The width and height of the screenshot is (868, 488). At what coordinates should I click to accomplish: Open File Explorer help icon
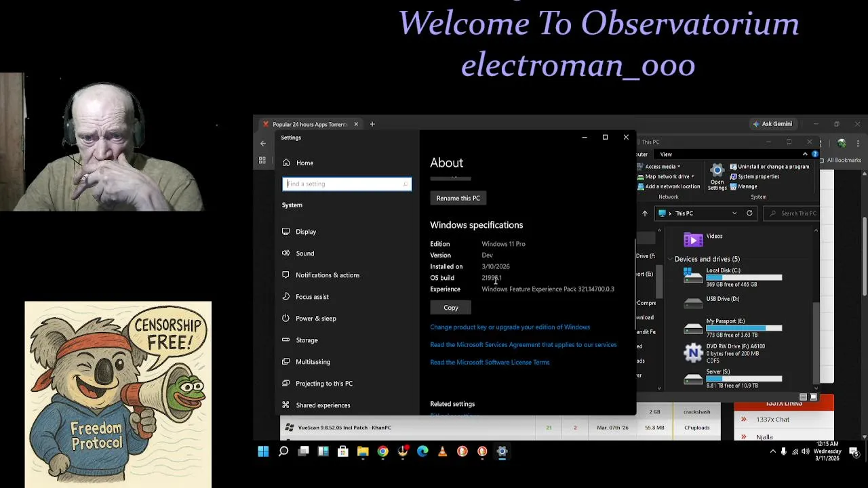click(x=814, y=155)
